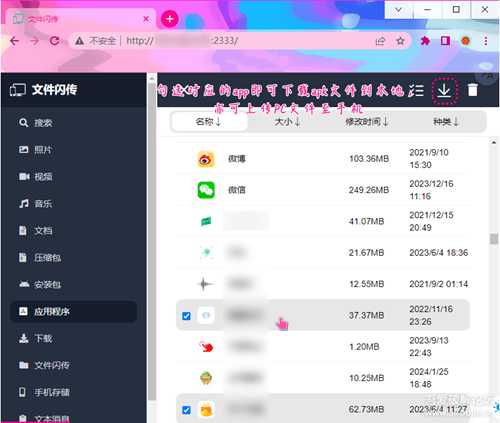
Task: Open the 压缩包 archives section
Action: point(74,258)
